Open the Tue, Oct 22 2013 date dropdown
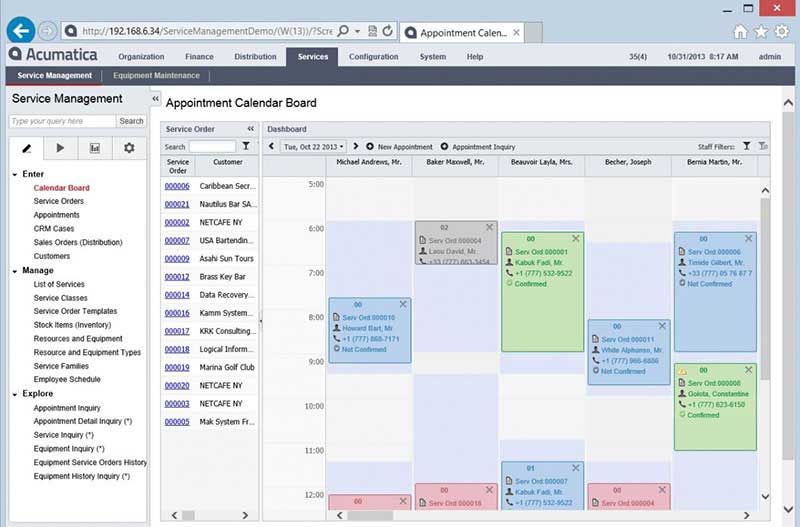 pos(313,147)
